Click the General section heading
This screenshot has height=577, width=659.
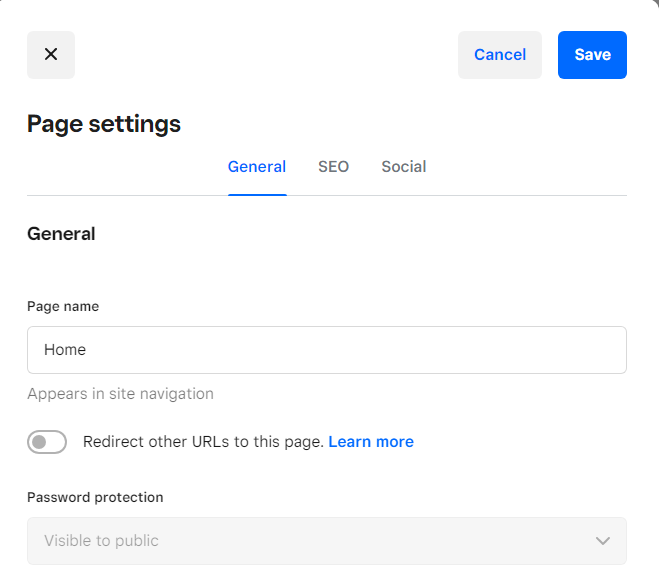[61, 234]
